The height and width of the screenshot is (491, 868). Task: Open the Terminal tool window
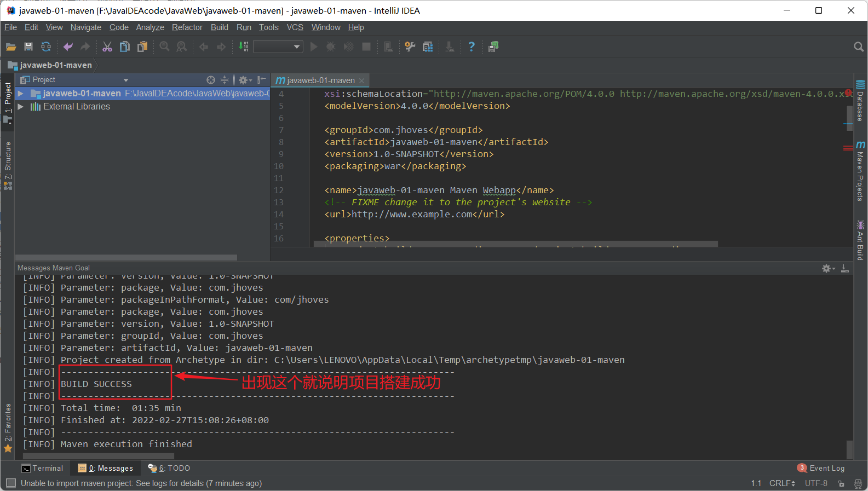[x=42, y=469]
